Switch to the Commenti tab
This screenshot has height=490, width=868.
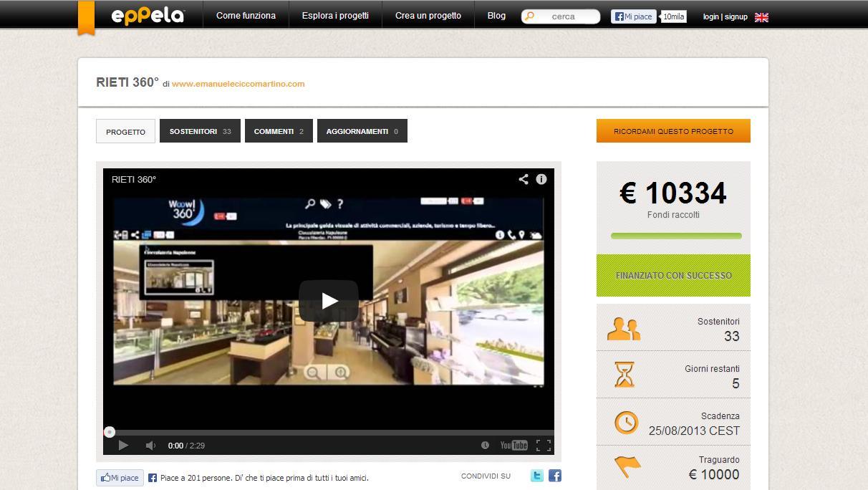[279, 131]
